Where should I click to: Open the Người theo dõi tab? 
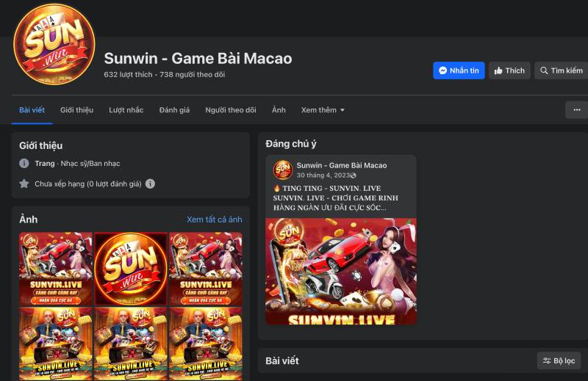(x=231, y=110)
